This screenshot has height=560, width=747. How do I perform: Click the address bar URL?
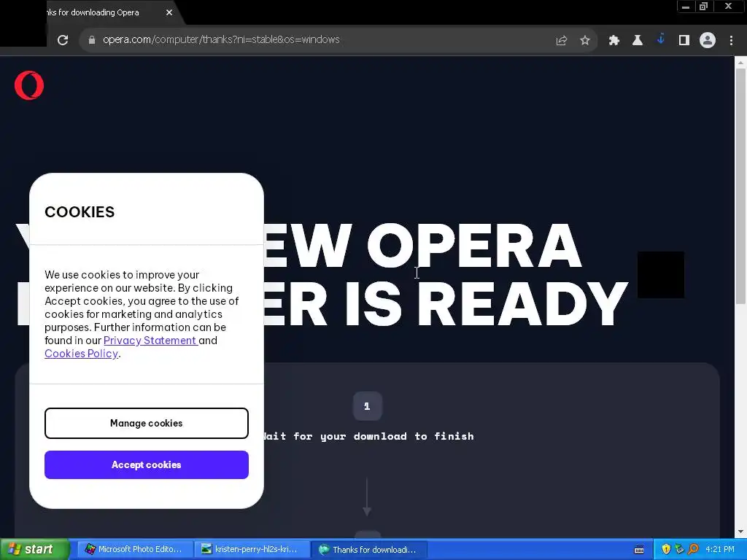(221, 39)
